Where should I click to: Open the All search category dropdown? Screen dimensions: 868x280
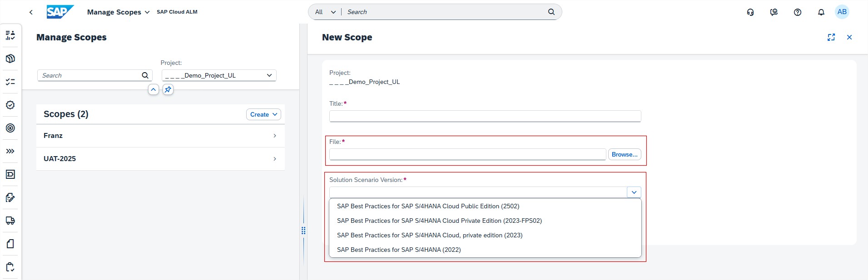[x=325, y=12]
